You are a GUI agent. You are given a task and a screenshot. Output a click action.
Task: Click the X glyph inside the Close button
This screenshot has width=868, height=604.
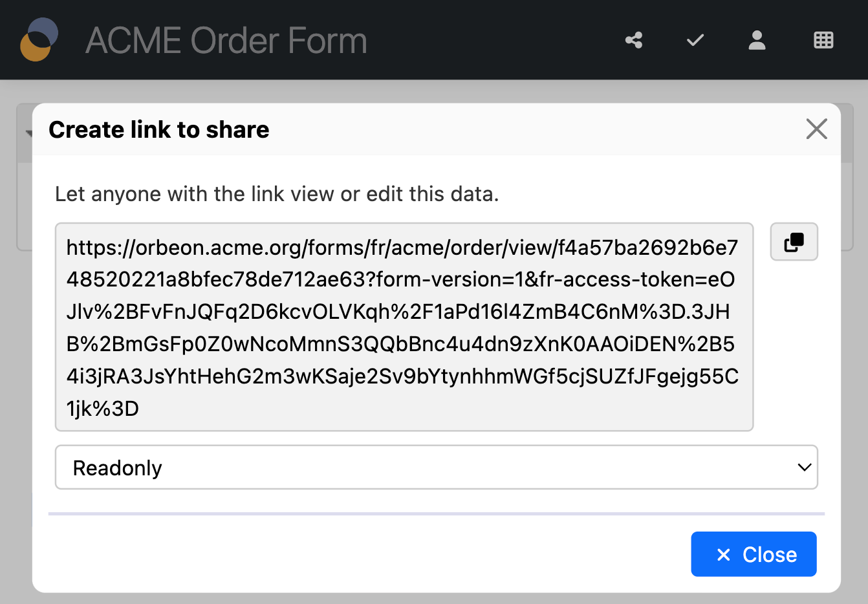click(x=724, y=555)
